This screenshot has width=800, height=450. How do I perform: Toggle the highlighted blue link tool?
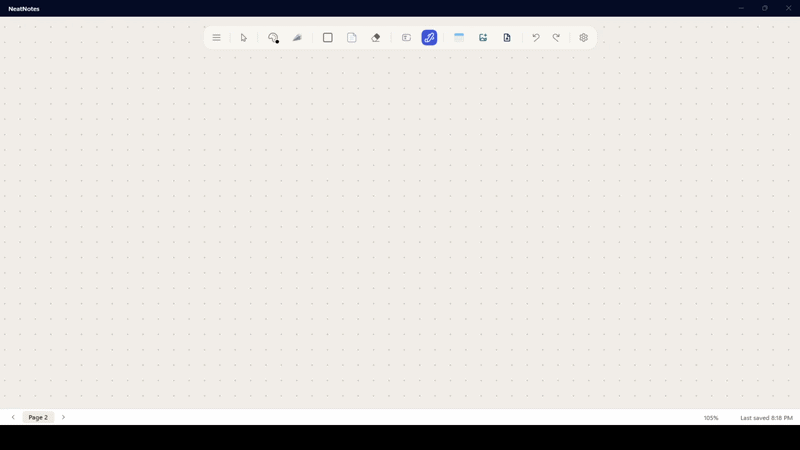[429, 38]
